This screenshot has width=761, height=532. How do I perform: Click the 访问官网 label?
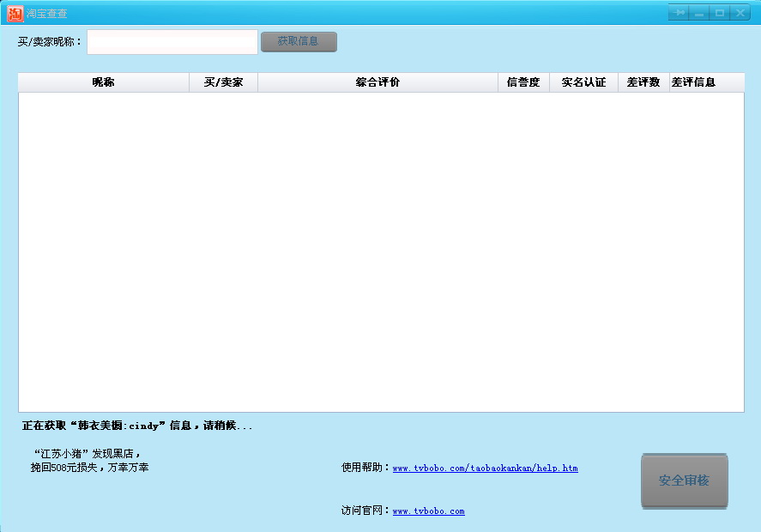pyautogui.click(x=365, y=511)
